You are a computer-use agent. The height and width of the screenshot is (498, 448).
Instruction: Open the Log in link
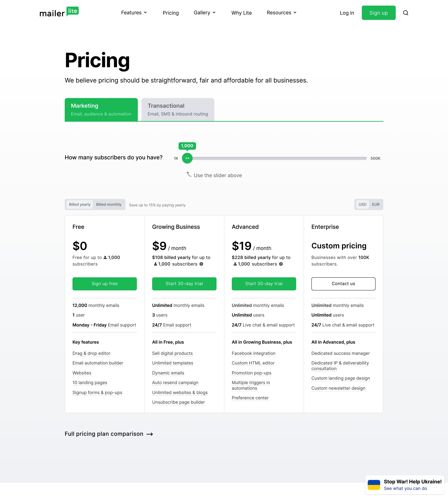click(347, 13)
